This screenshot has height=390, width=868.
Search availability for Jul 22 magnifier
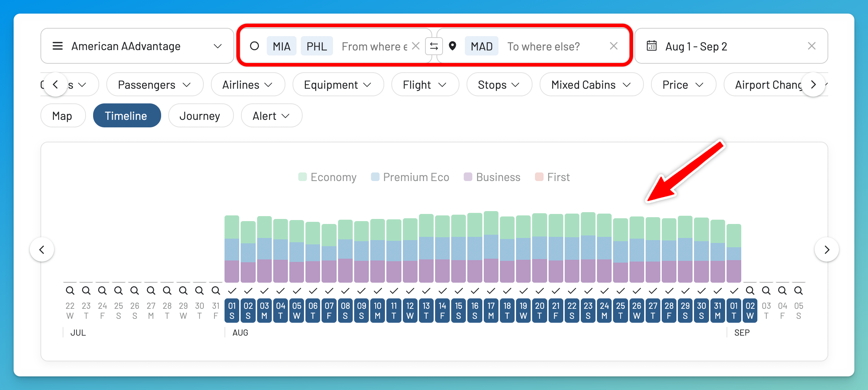70,291
